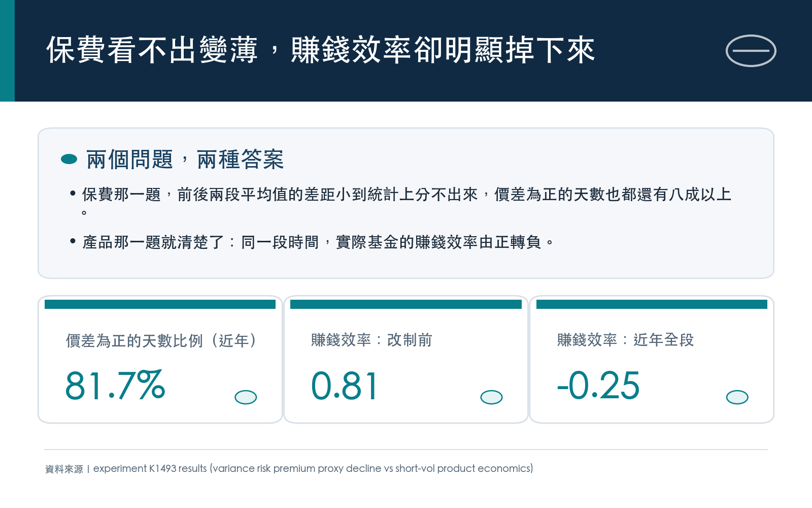Select the value 0.81
The height and width of the screenshot is (508, 812).
(344, 386)
